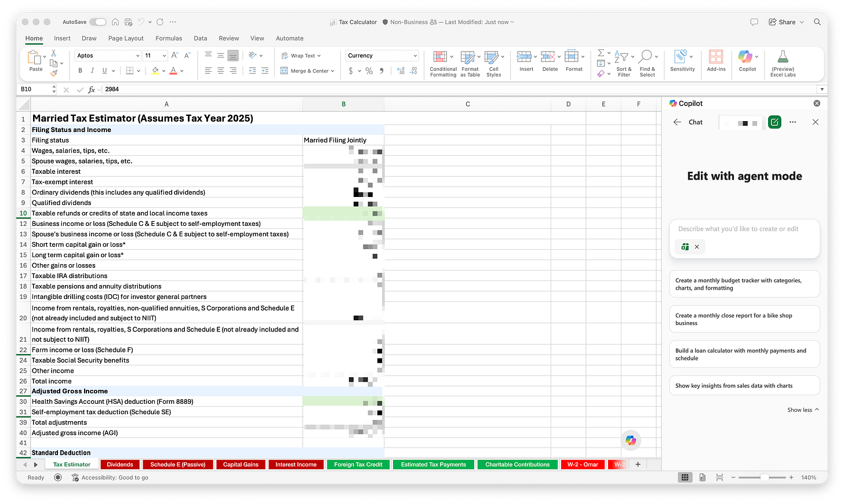Click the Decrease Indent icon
Screen dimensions: 844x504
[252, 71]
